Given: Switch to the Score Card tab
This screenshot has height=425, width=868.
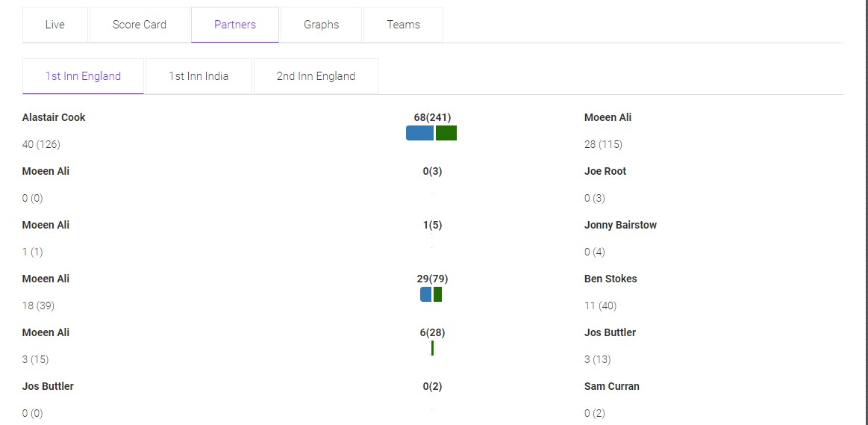Looking at the screenshot, I should (140, 25).
